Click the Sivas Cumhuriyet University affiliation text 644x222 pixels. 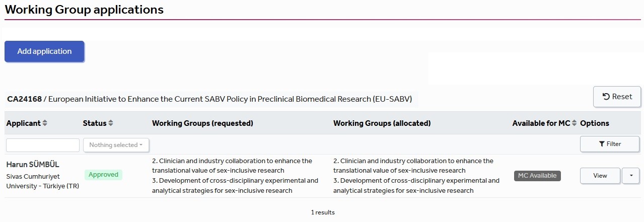[43, 181]
